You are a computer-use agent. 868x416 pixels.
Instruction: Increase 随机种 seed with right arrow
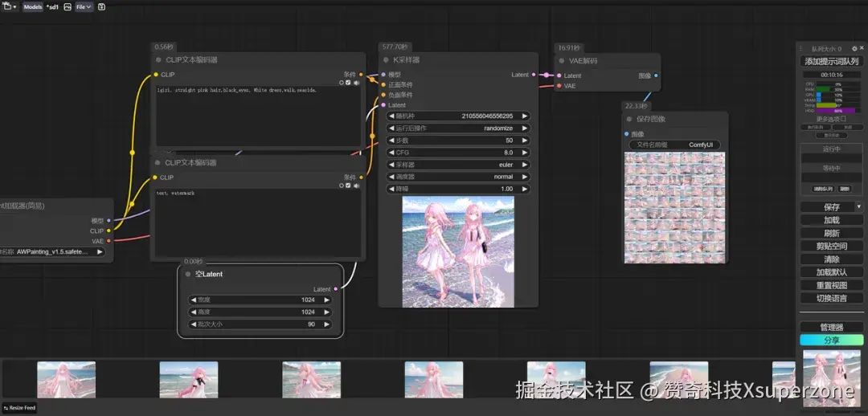(525, 116)
